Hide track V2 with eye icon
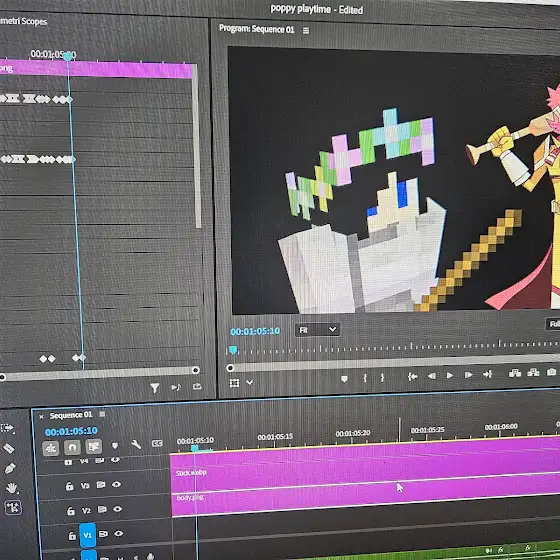Viewport: 560px width, 560px height. [118, 509]
